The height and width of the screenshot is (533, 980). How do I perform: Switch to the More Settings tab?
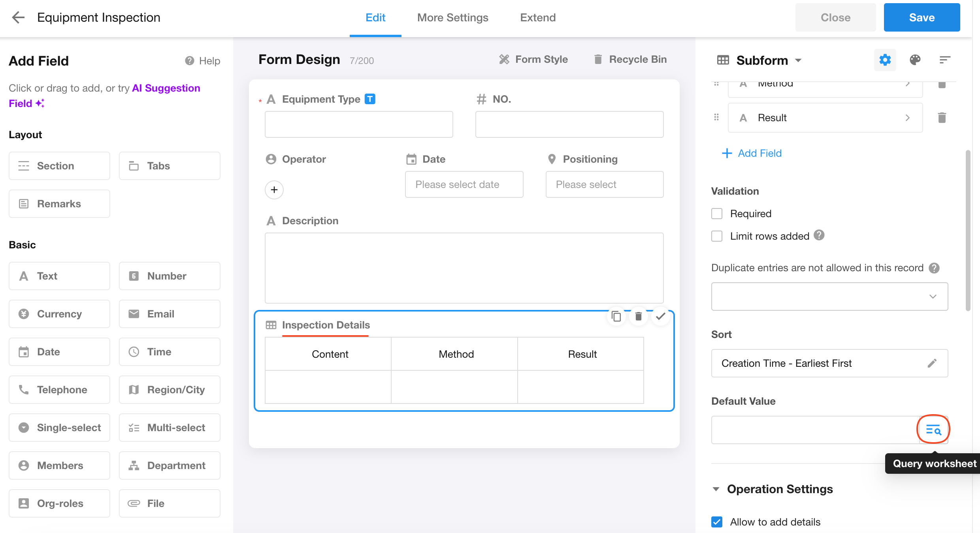click(452, 17)
